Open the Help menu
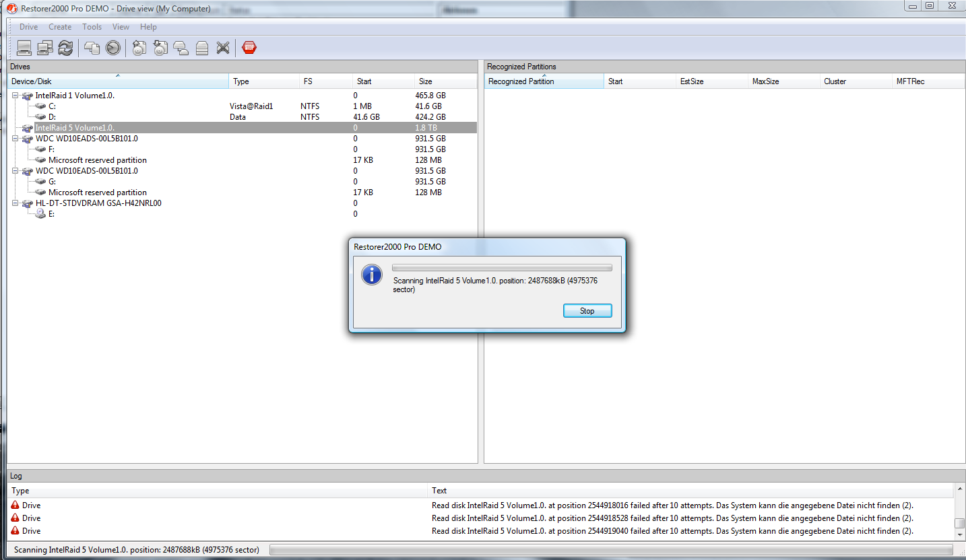The image size is (966, 560). (x=149, y=27)
